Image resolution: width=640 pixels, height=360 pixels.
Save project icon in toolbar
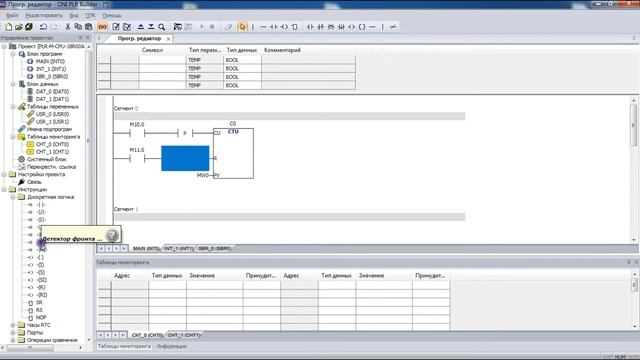click(29, 27)
